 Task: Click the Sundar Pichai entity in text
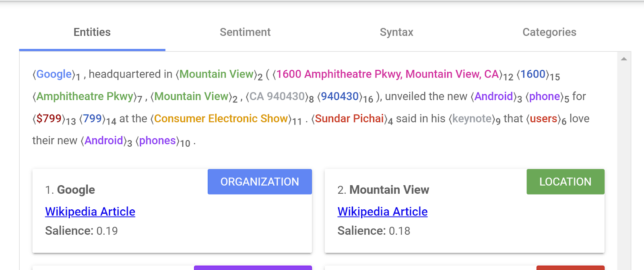point(349,119)
